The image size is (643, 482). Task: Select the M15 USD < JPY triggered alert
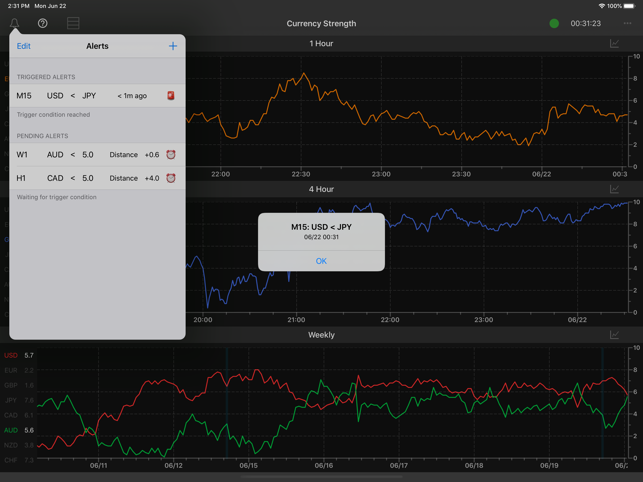90,96
